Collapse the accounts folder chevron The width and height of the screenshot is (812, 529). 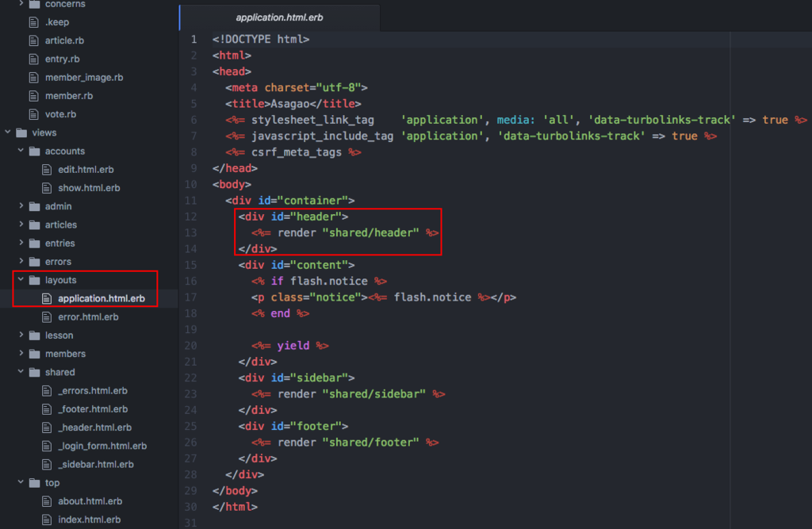pos(21,151)
